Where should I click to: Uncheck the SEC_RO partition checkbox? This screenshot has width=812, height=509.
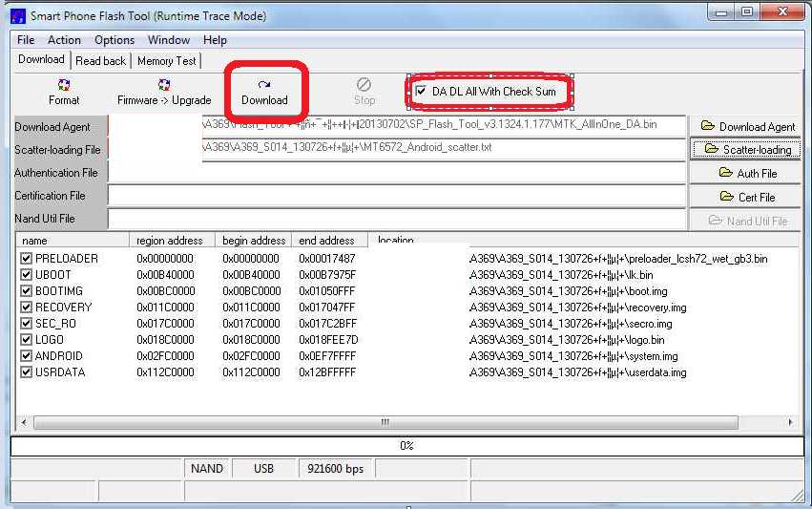coord(26,324)
